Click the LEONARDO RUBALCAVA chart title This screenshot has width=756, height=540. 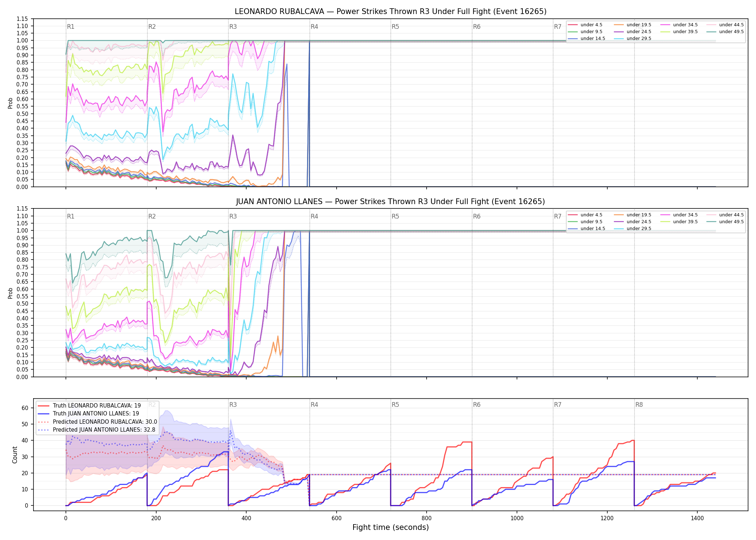(391, 12)
